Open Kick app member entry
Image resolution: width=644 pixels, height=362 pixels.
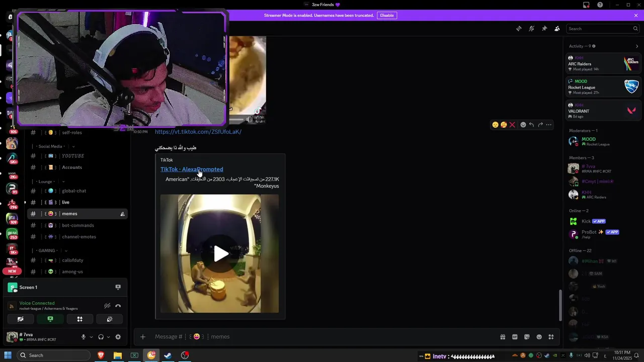coord(603,221)
